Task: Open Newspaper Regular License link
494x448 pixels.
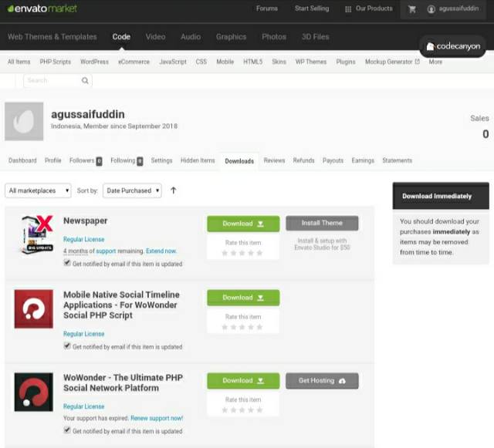Action: click(x=84, y=239)
